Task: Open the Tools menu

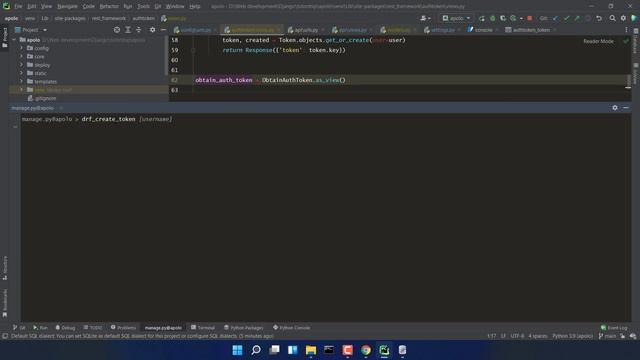Action: [x=143, y=7]
